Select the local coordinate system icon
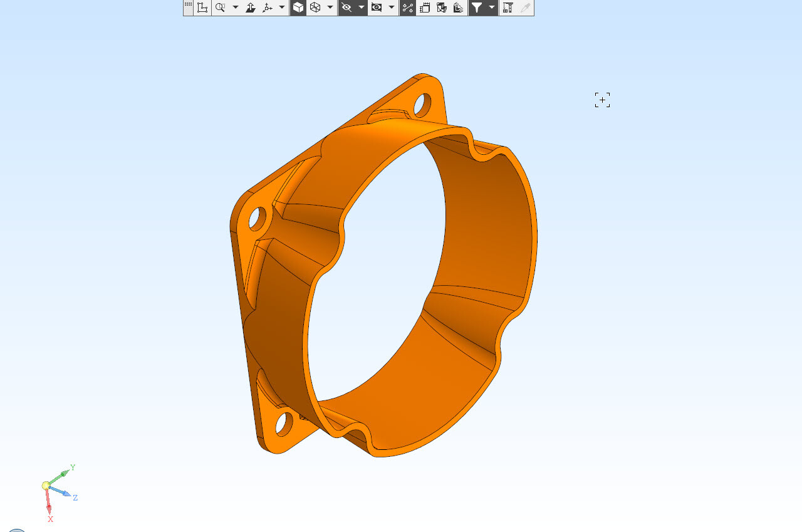802x532 pixels. coord(202,8)
